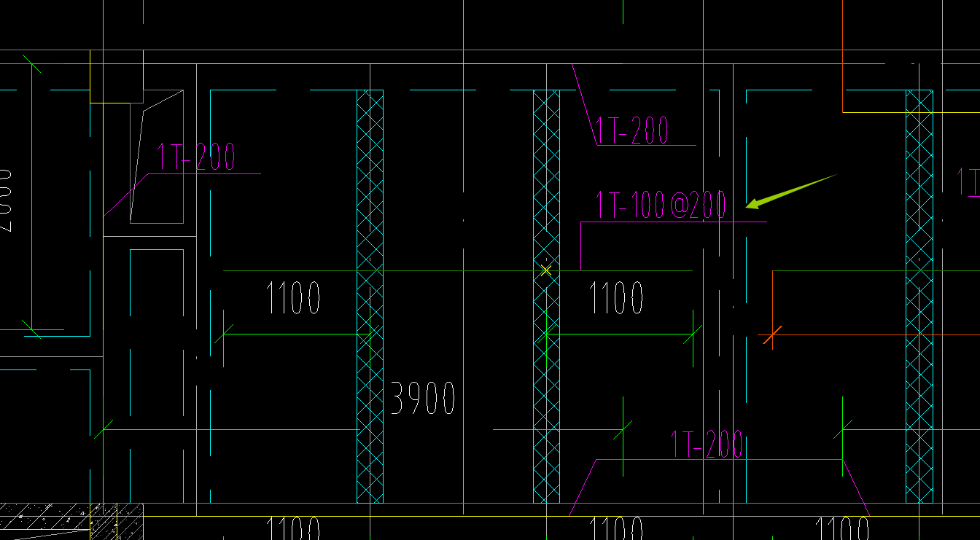The height and width of the screenshot is (540, 980).
Task: Select the 1100 dimension text left of the 3900
Action: coord(293,298)
